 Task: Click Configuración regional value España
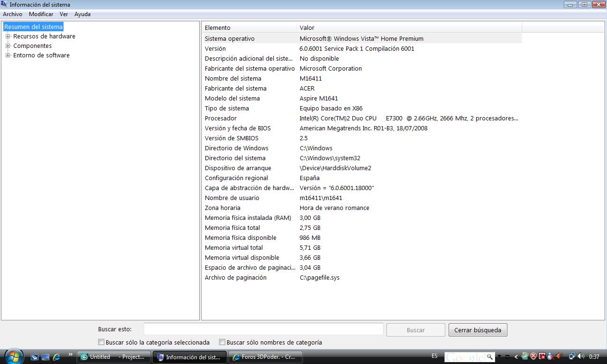310,178
